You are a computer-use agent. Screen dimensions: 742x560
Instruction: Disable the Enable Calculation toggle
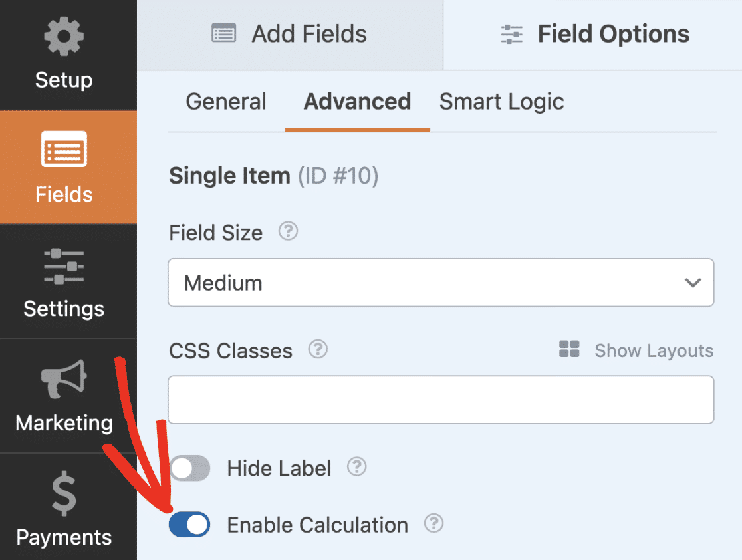click(x=189, y=524)
